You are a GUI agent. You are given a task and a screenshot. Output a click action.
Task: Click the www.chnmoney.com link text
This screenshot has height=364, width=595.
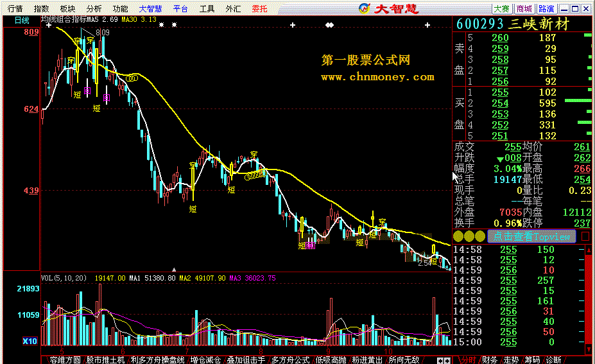point(377,76)
